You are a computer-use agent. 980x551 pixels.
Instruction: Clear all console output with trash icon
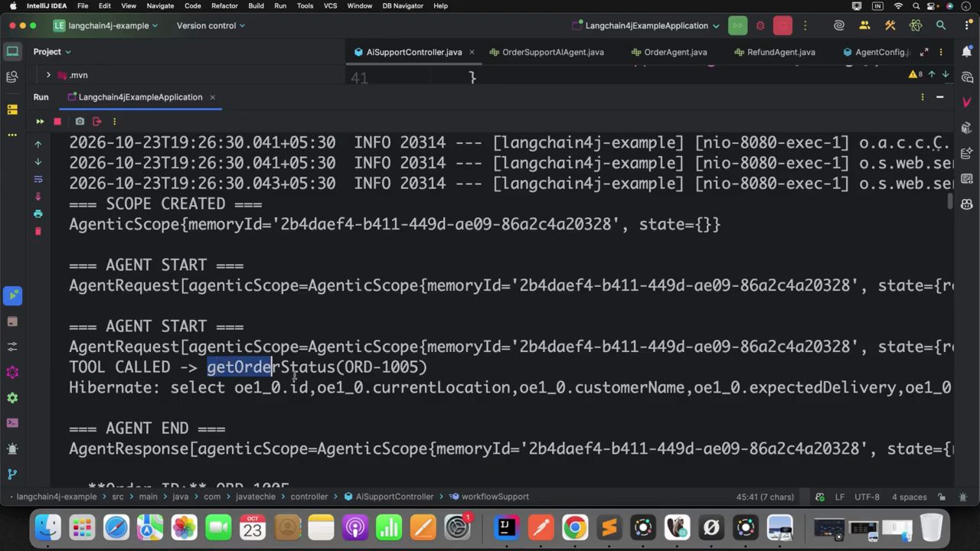click(x=38, y=231)
